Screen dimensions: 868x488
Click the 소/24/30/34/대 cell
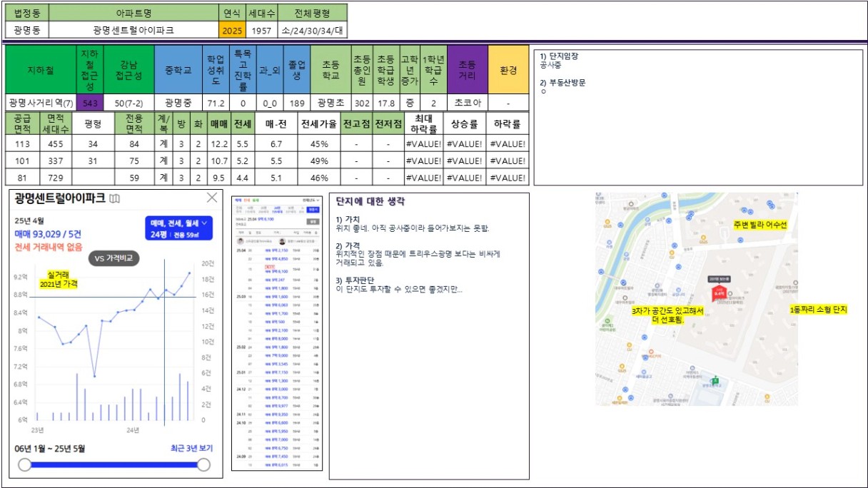[312, 30]
